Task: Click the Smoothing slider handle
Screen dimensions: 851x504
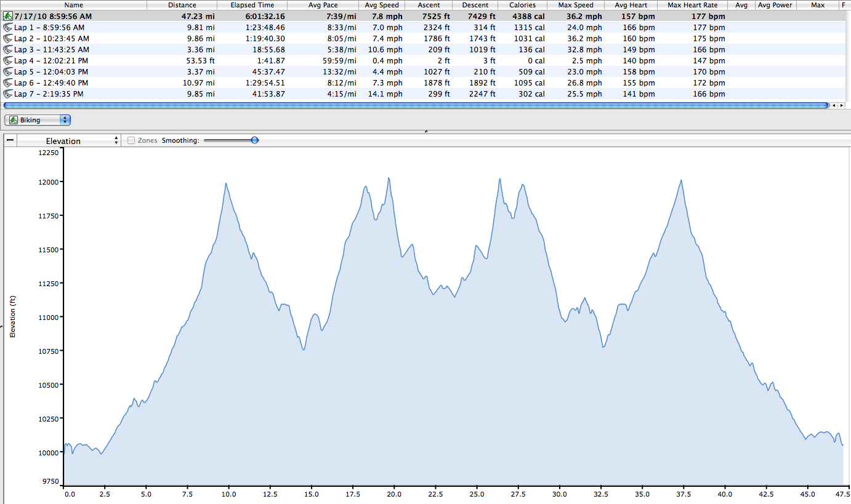Action: (254, 140)
